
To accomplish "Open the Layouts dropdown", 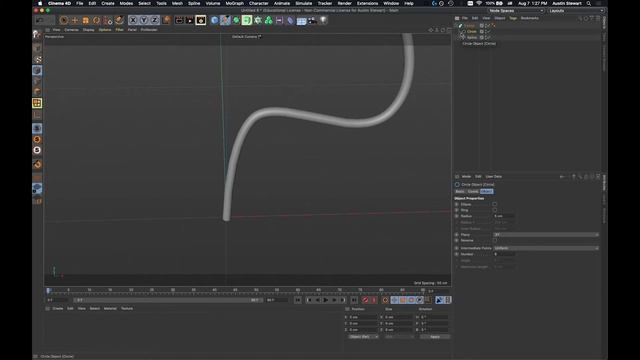I will point(576,11).
